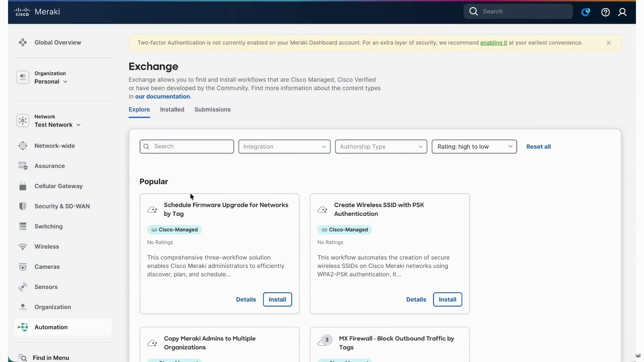
Task: Click the Cameras sidebar icon
Action: 23,267
